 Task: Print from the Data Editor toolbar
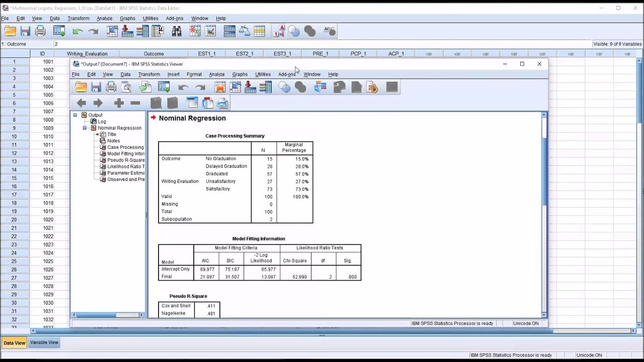(40, 31)
